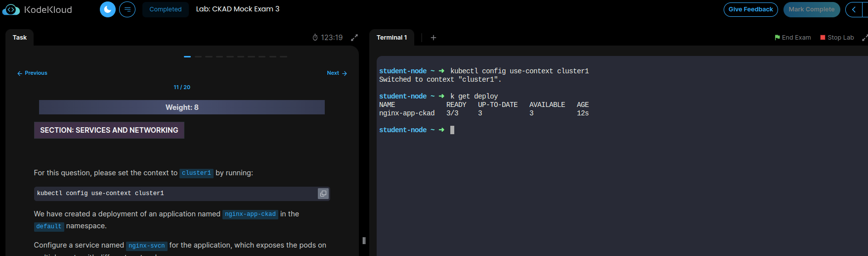
Task: Toggle dark mode moon button
Action: (x=108, y=9)
